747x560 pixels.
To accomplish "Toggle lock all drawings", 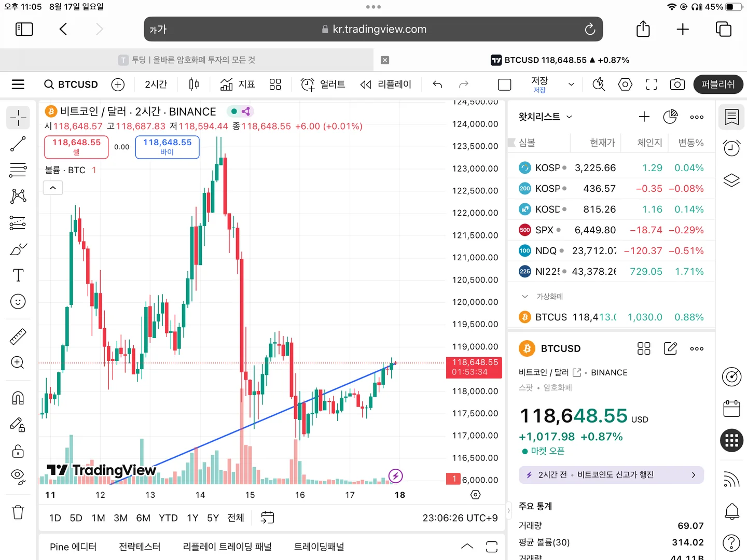I will tap(18, 451).
